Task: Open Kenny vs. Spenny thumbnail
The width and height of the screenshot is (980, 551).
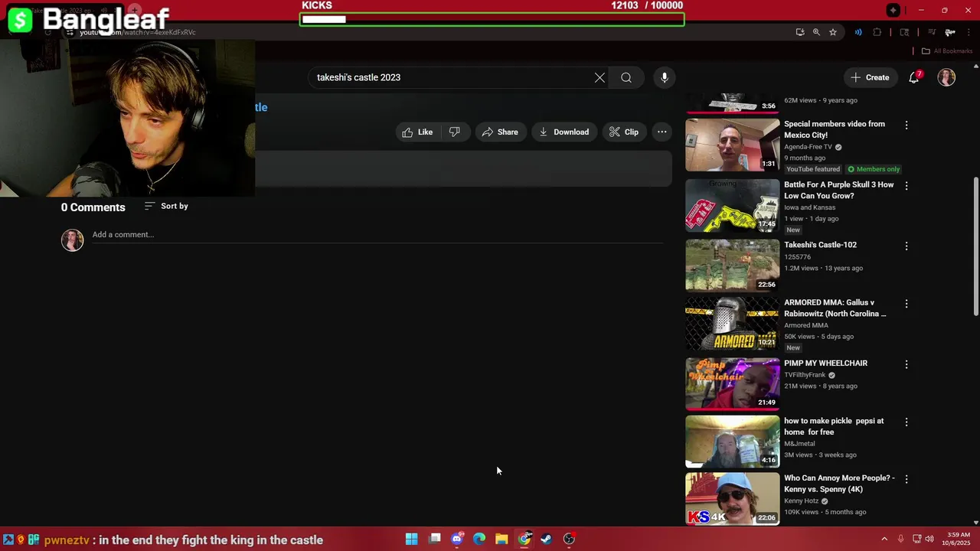Action: (732, 498)
